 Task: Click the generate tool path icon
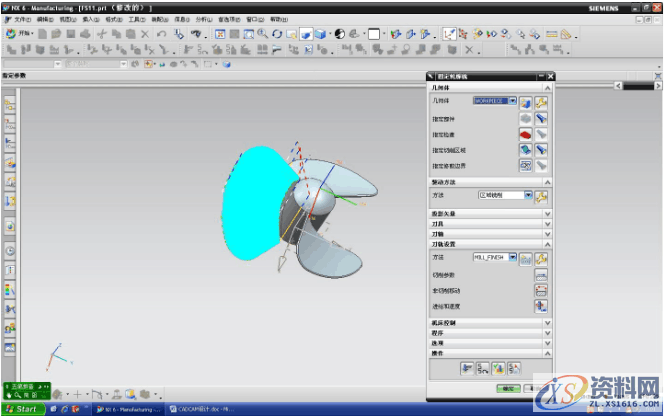tap(467, 368)
